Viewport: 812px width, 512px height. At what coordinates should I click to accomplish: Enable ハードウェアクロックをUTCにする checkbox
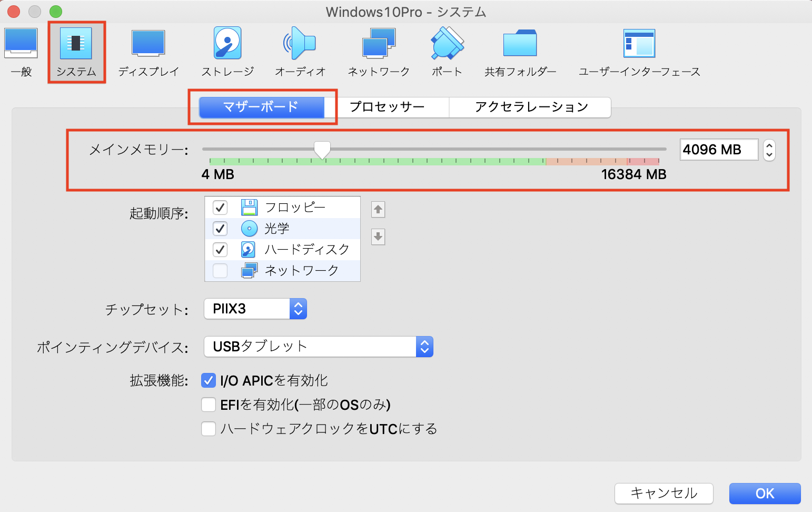point(209,429)
